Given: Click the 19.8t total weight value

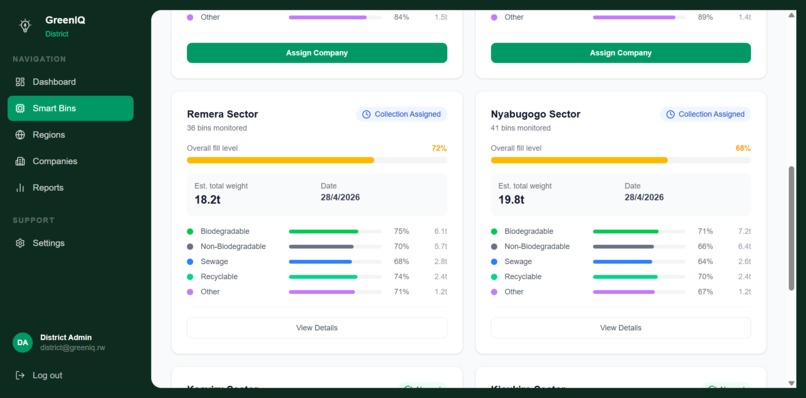Looking at the screenshot, I should (x=511, y=200).
